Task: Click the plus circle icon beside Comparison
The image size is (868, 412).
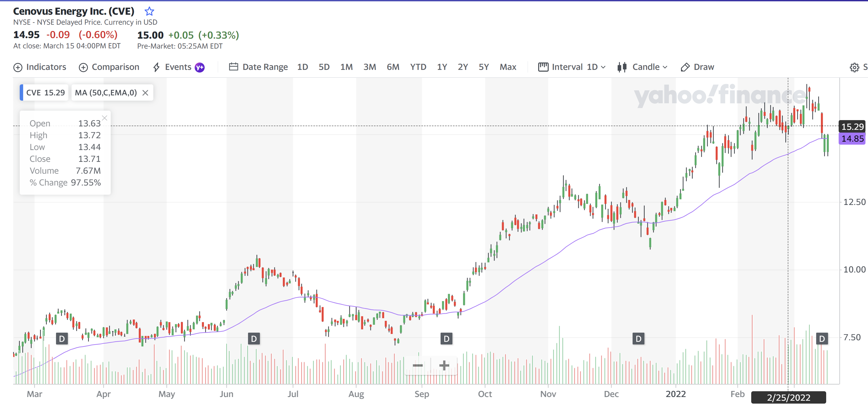Action: (83, 67)
